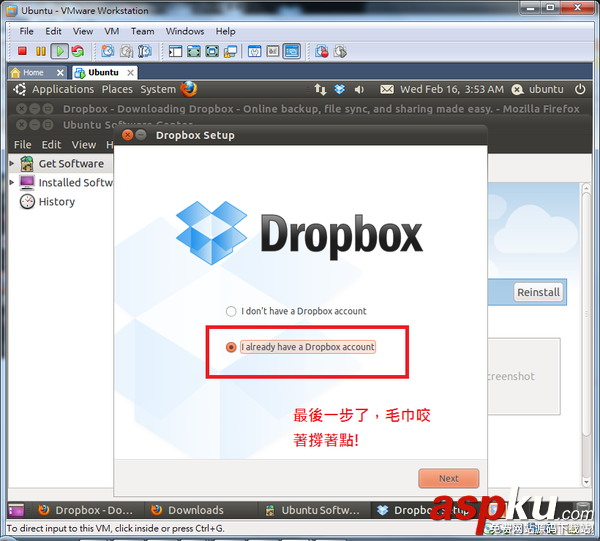Click the Summary view icon in VMware toolbar

[254, 51]
